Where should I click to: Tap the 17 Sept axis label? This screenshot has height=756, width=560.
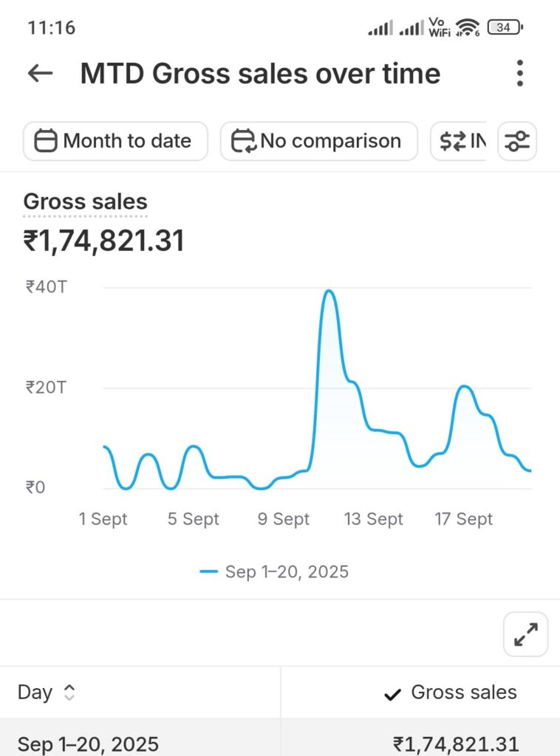(463, 519)
